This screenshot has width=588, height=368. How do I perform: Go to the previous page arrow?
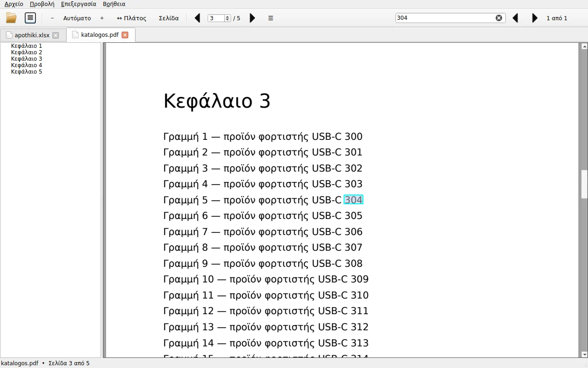tap(198, 18)
